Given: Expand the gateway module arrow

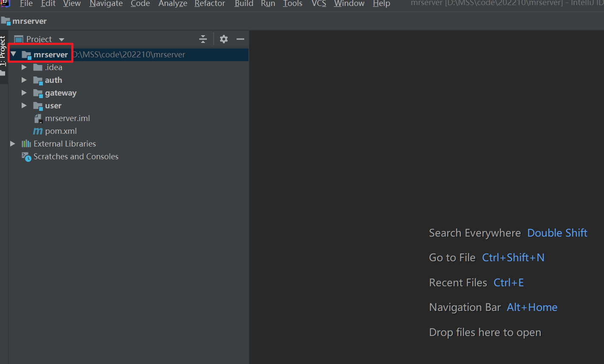Looking at the screenshot, I should [x=24, y=93].
